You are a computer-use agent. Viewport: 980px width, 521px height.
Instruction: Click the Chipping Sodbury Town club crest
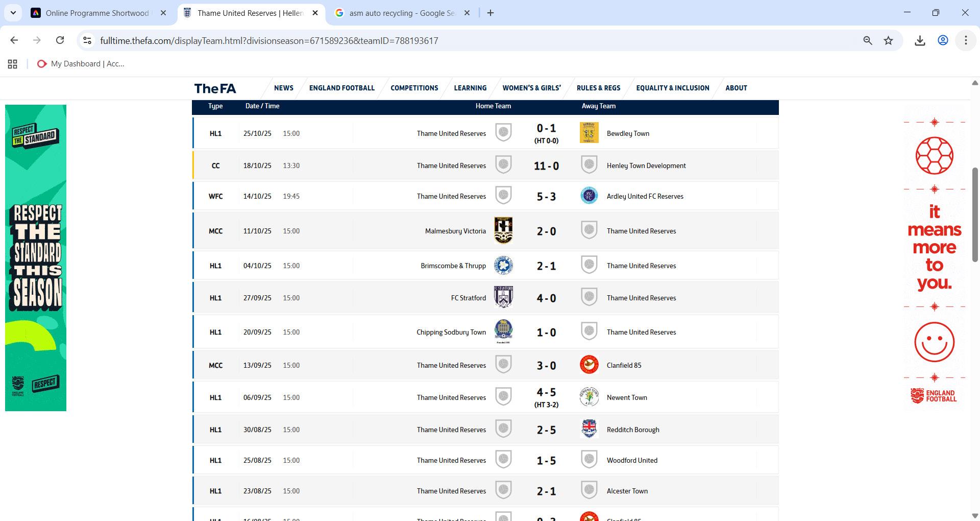coord(503,331)
